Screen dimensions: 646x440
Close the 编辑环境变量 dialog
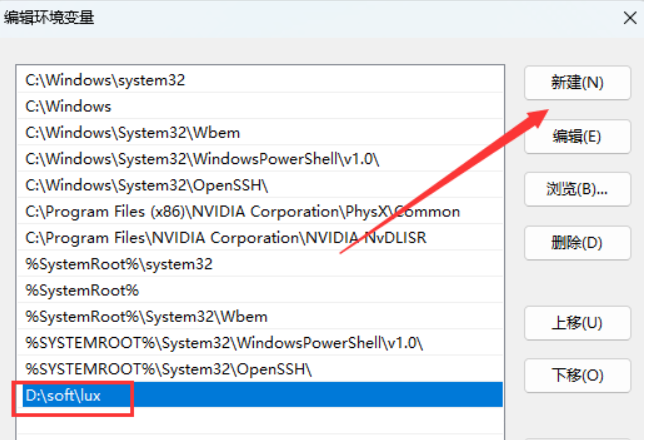pos(629,17)
